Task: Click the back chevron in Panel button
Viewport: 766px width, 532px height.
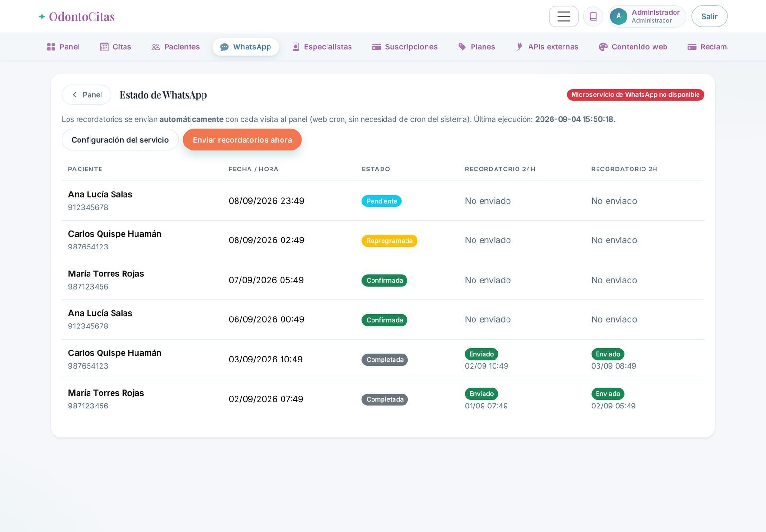Action: [75, 95]
